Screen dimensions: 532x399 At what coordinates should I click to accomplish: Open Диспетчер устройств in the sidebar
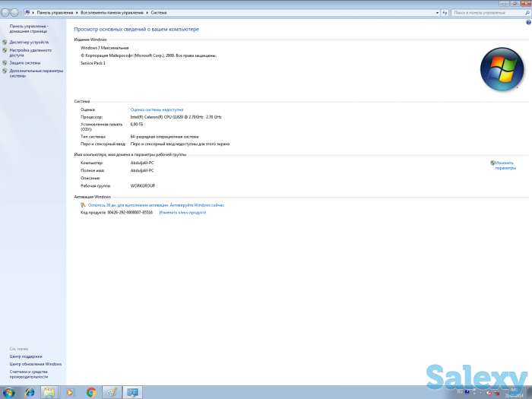[x=29, y=43]
